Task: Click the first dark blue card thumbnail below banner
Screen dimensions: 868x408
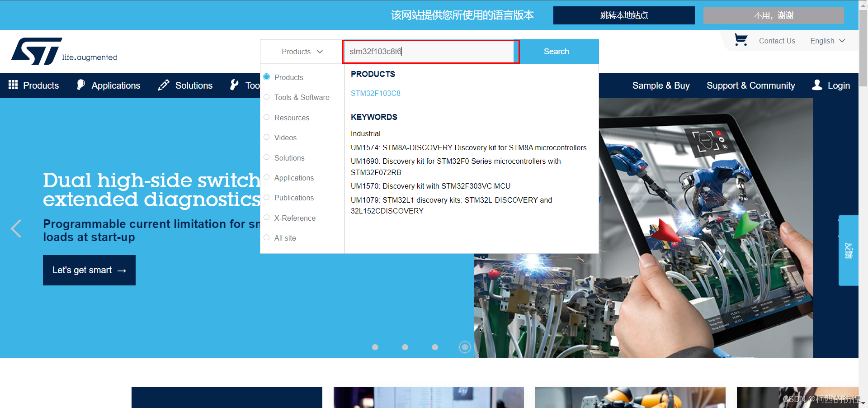Action: [227, 397]
